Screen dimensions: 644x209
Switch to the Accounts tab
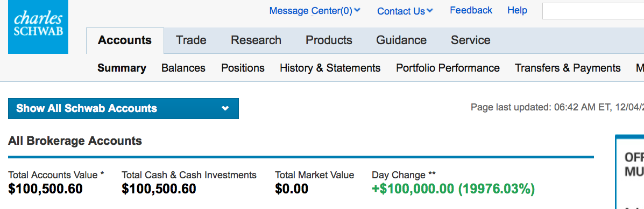pos(125,40)
